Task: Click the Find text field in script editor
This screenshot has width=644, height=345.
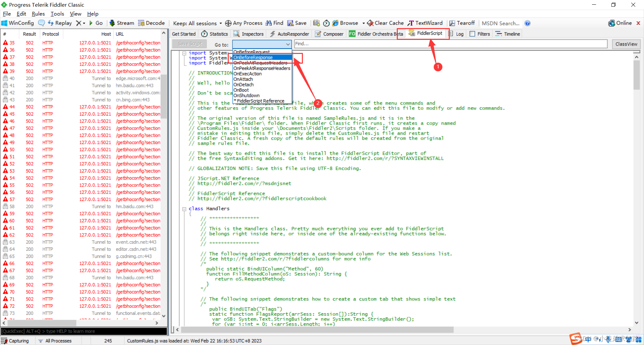Action: 450,44
